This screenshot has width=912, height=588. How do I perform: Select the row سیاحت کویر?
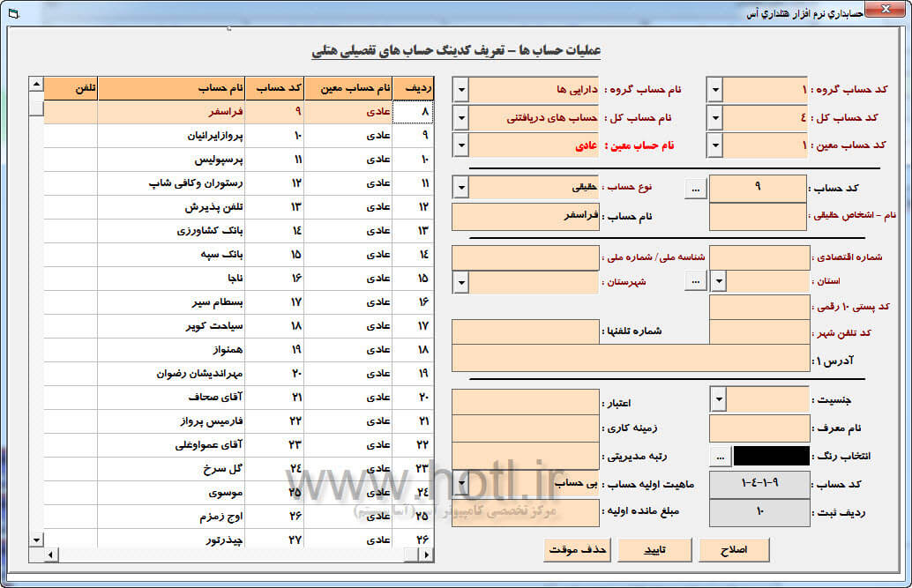(238, 326)
